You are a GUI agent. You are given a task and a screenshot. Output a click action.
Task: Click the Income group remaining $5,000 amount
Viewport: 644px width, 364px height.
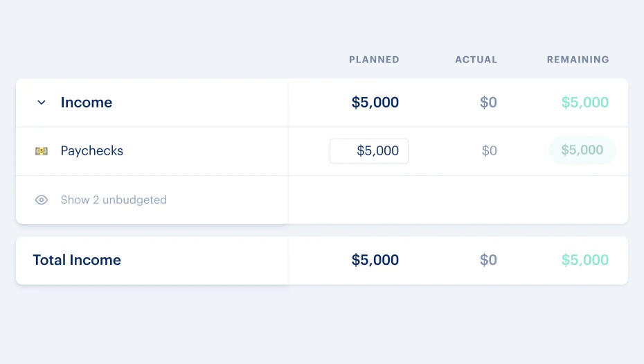584,103
